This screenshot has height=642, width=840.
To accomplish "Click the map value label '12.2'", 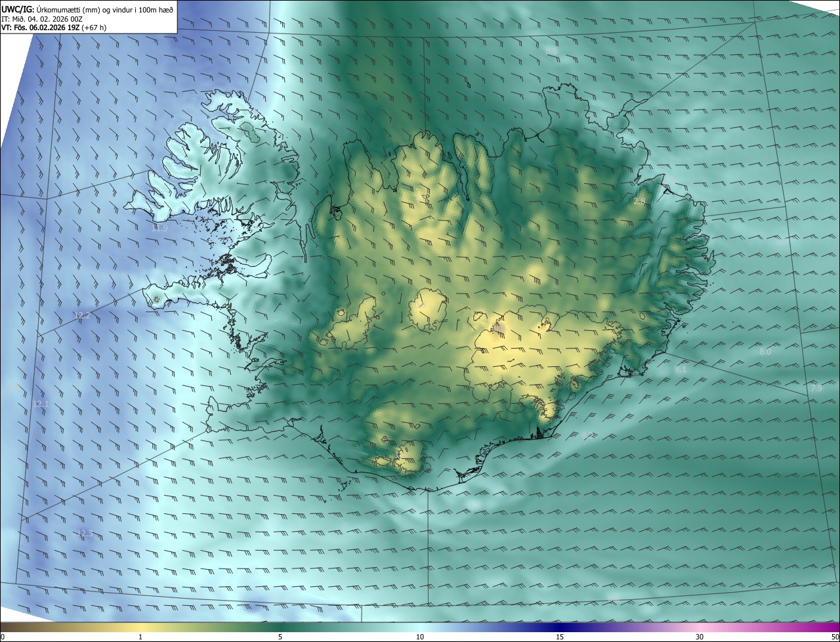I will (x=82, y=316).
